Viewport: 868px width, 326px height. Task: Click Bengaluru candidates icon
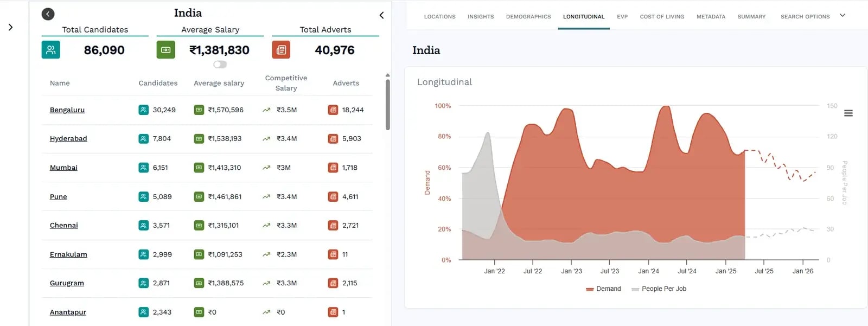click(143, 110)
